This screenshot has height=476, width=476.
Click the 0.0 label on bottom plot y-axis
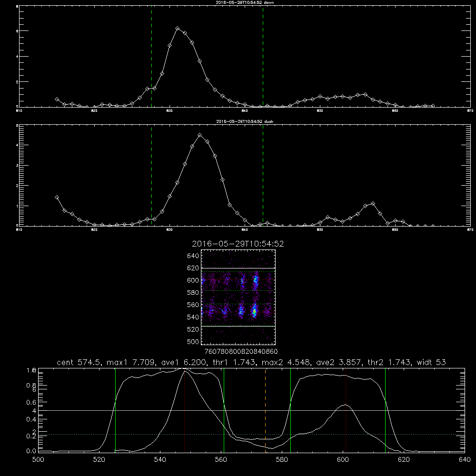[31, 451]
